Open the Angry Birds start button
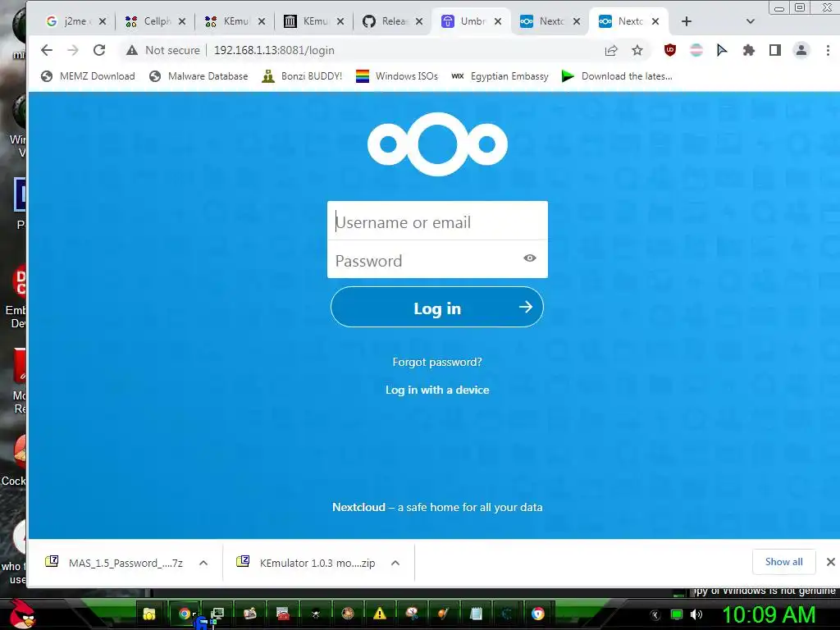Screen dimensions: 840x630 click(21, 614)
